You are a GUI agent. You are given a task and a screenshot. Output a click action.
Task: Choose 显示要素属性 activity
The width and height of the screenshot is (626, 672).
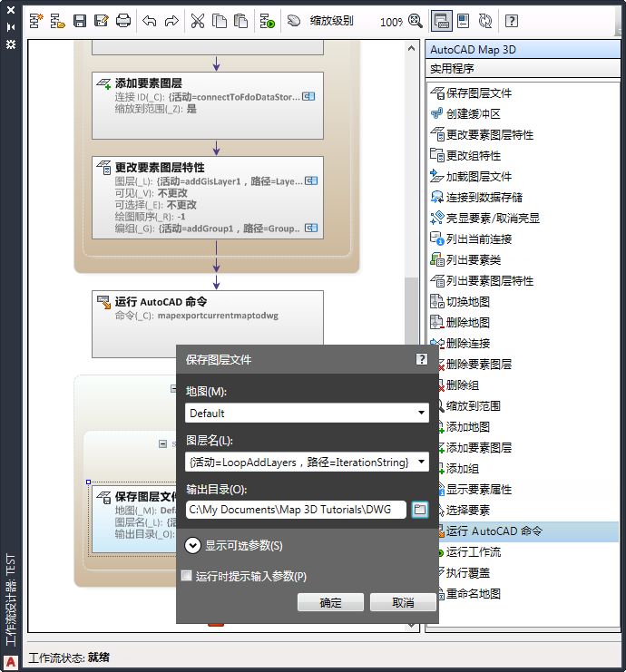tap(528, 489)
